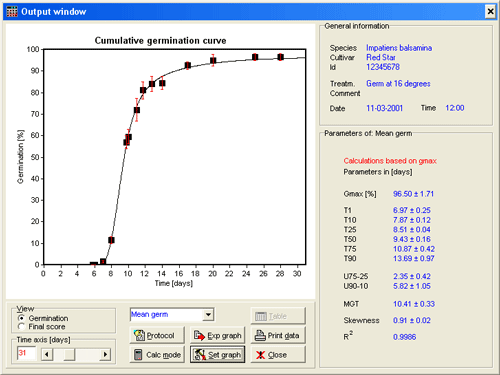Select the Germination view radio button
500x375 pixels.
(21, 318)
